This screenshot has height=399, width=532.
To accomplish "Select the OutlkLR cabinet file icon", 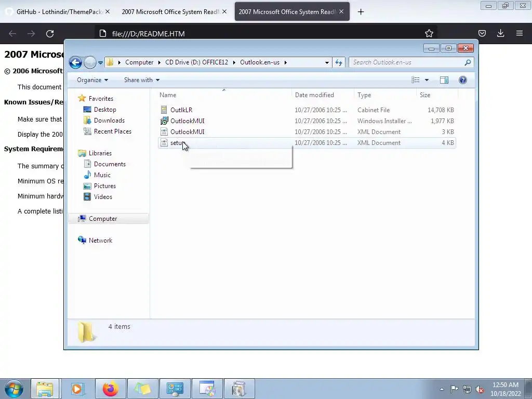I will pos(164,110).
